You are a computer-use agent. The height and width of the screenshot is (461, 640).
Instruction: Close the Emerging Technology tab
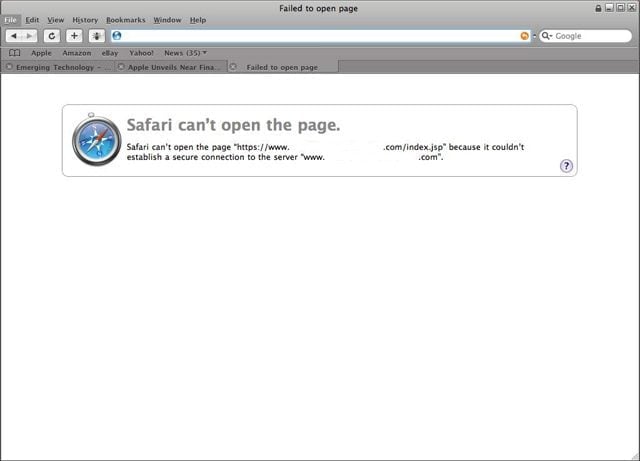[x=9, y=67]
